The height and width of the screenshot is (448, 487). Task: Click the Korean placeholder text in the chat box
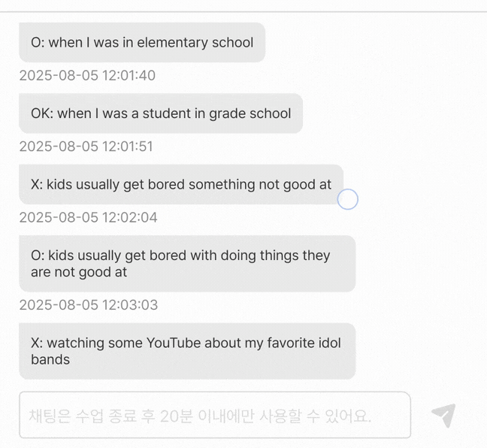click(200, 415)
